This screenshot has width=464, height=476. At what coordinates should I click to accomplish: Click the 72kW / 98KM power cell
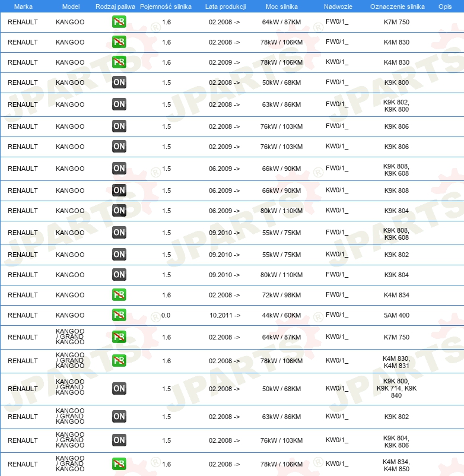[x=281, y=295]
